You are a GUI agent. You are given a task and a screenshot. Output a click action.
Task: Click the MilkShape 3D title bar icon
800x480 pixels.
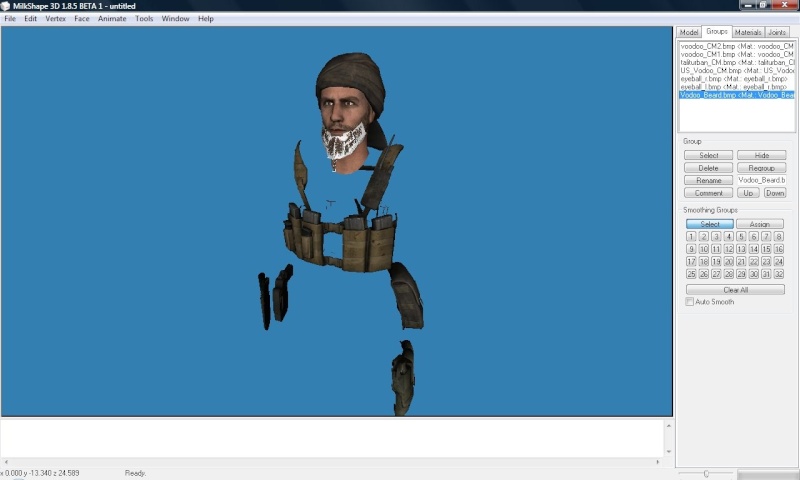point(6,6)
